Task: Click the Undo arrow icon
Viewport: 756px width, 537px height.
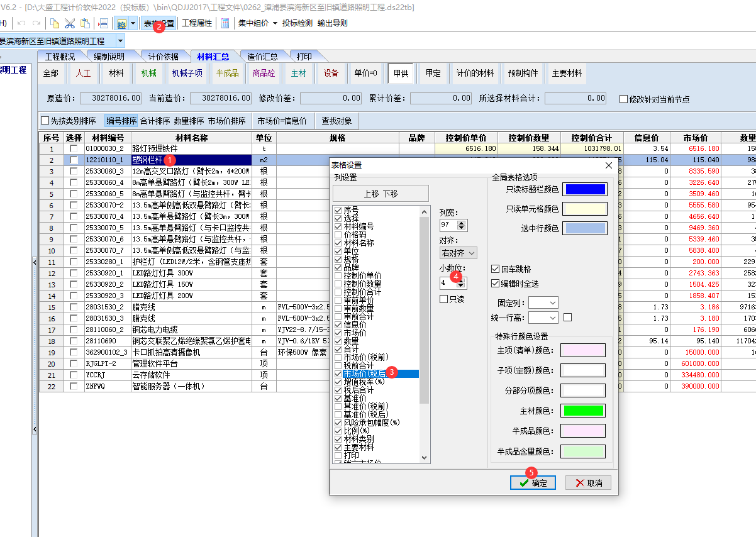Action: point(21,23)
